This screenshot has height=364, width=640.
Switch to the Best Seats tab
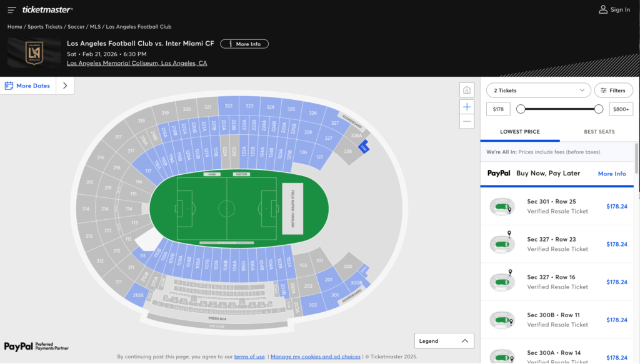[599, 132]
